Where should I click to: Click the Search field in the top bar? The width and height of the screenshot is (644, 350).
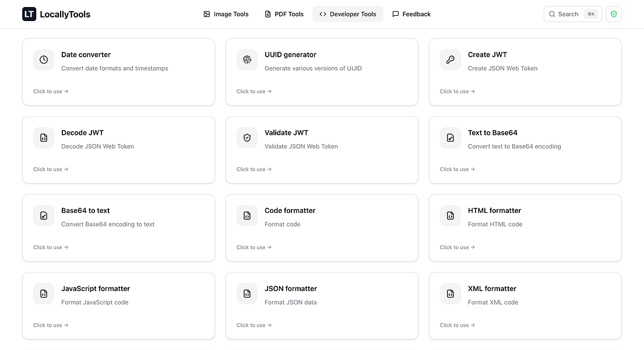tap(573, 13)
